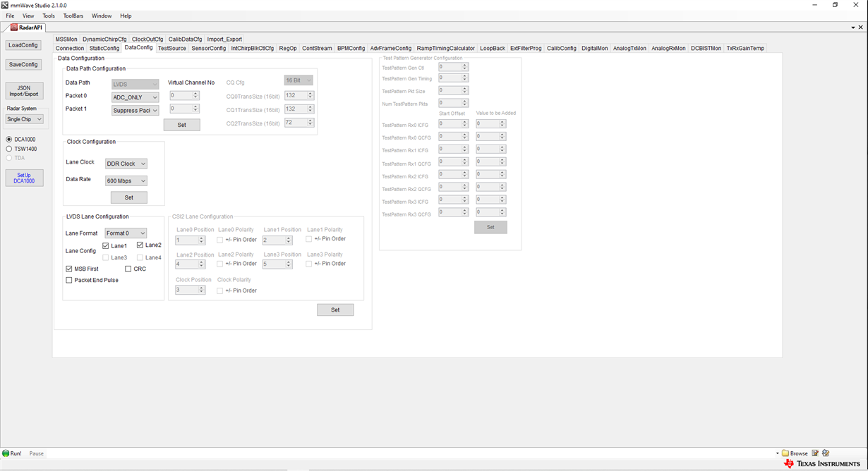Image resolution: width=868 pixels, height=471 pixels.
Task: Click the RadarAPI tab icon
Action: point(14,27)
